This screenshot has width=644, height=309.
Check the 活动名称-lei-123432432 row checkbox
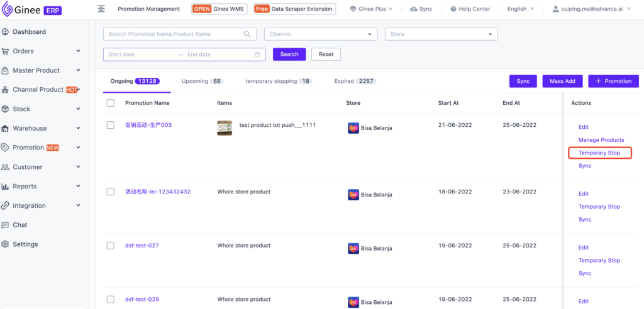click(x=111, y=192)
